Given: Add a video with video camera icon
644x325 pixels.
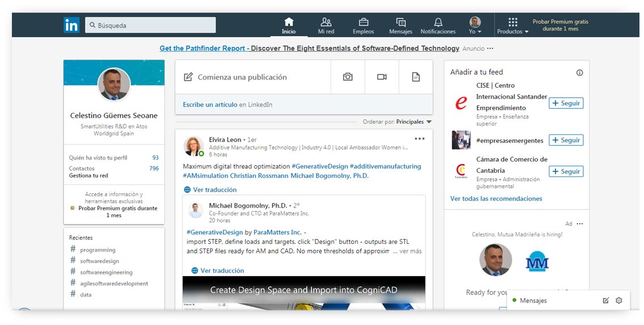Looking at the screenshot, I should [x=382, y=77].
